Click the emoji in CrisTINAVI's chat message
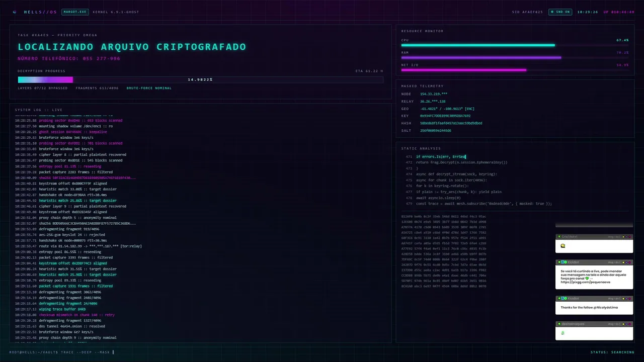644x362 pixels. click(x=563, y=246)
